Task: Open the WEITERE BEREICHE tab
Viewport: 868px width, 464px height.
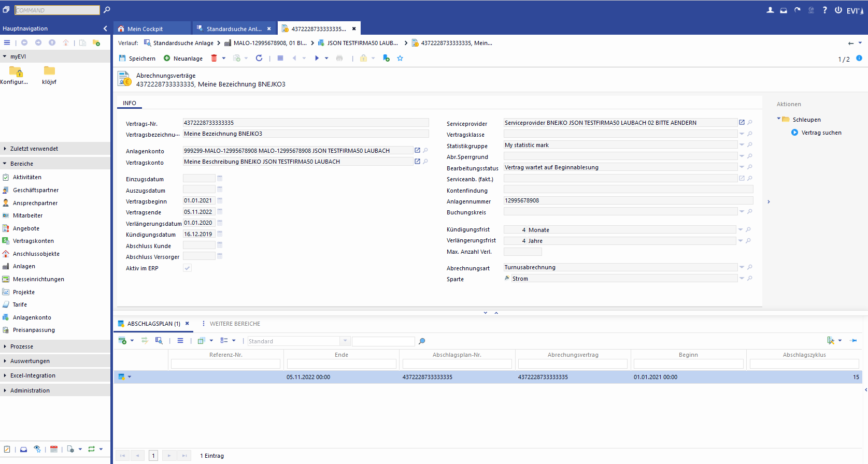Action: (x=235, y=324)
